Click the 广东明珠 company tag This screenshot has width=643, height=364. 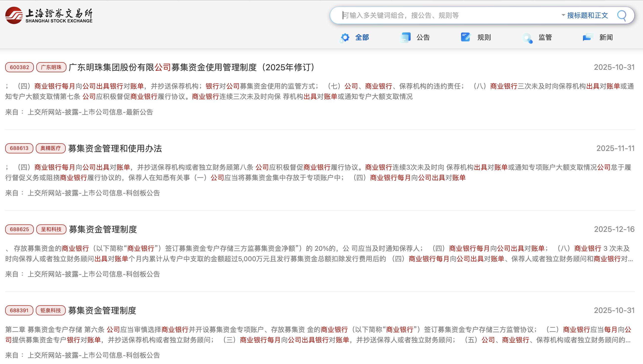(x=51, y=67)
